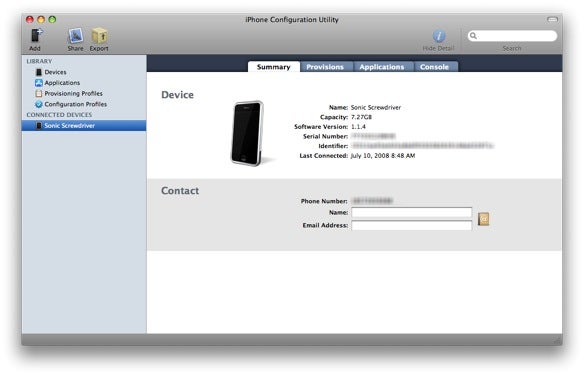
Task: Switch to the Provisions tab
Action: (x=325, y=67)
